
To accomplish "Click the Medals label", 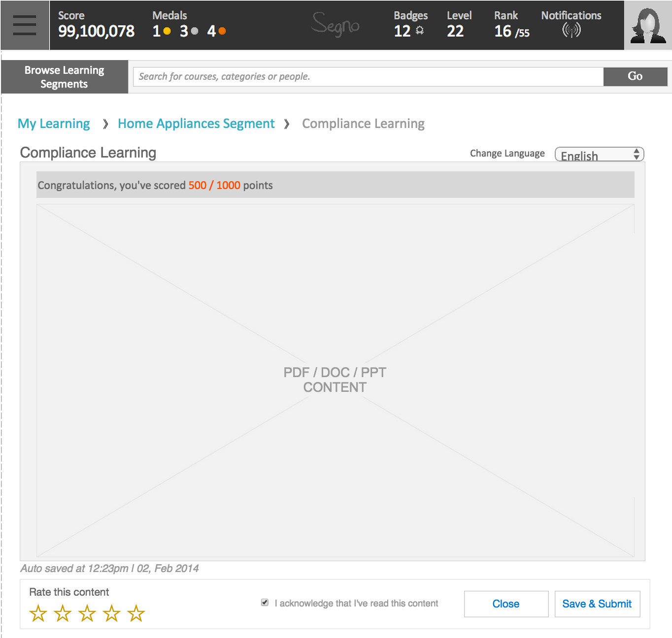I will [170, 16].
